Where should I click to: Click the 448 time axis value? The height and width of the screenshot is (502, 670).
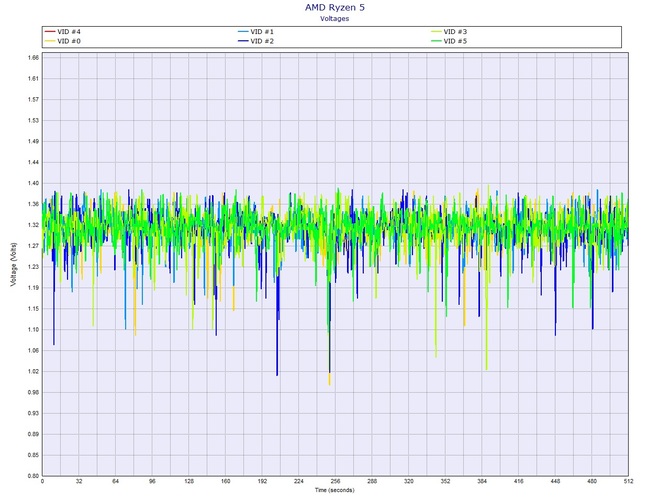pos(555,481)
